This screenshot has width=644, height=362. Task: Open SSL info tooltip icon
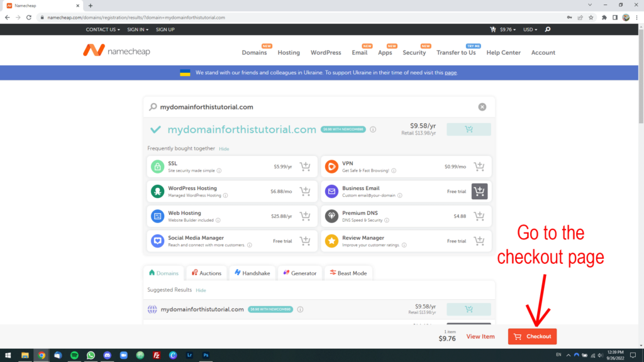[x=219, y=171]
